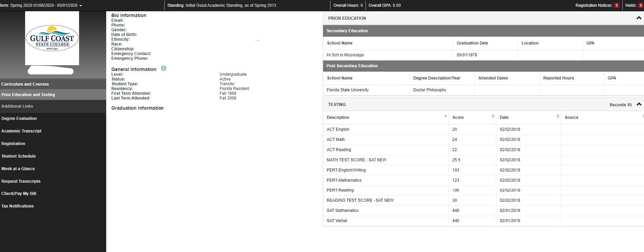
Task: Select Prior Education and Testing tab
Action: click(28, 95)
